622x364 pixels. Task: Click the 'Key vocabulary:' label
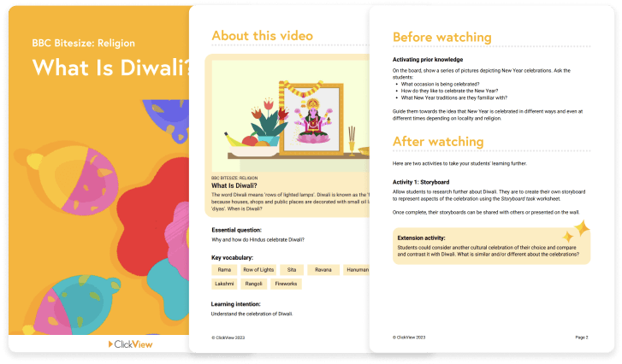(x=232, y=257)
